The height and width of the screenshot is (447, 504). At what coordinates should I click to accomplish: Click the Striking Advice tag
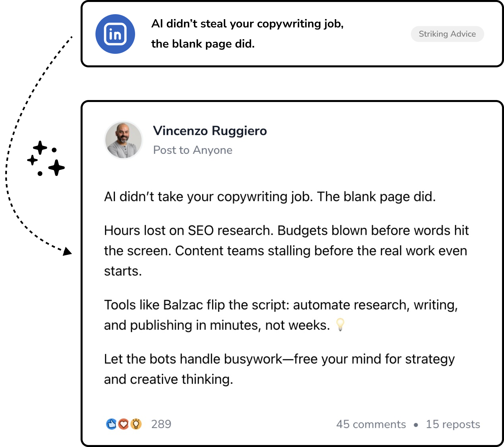(447, 34)
